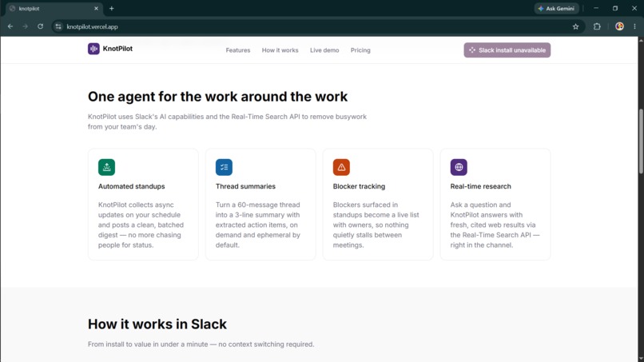The height and width of the screenshot is (362, 644).
Task: Click paragraph starting KnotPilot uses Slack's AI
Action: [227, 121]
